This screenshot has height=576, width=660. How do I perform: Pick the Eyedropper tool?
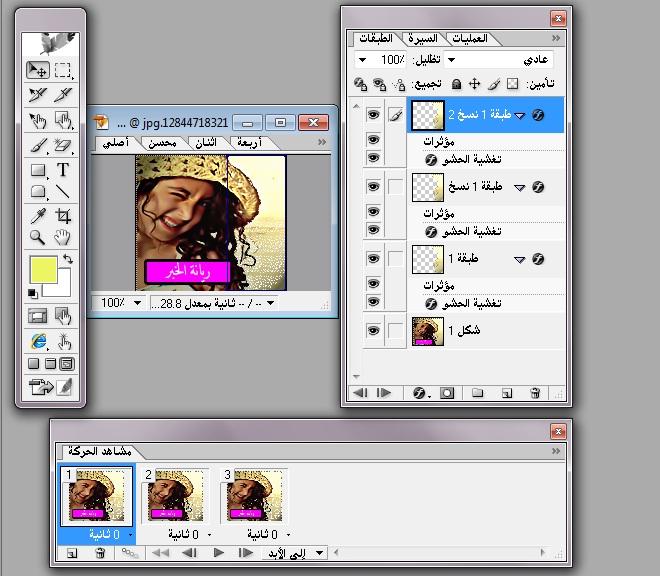tap(37, 215)
